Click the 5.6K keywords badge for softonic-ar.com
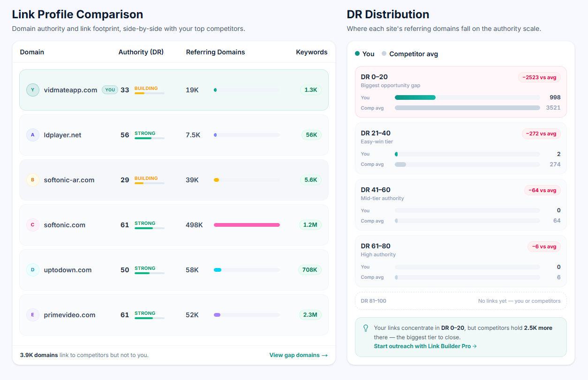Viewport: 588px width, 380px height. (x=311, y=180)
